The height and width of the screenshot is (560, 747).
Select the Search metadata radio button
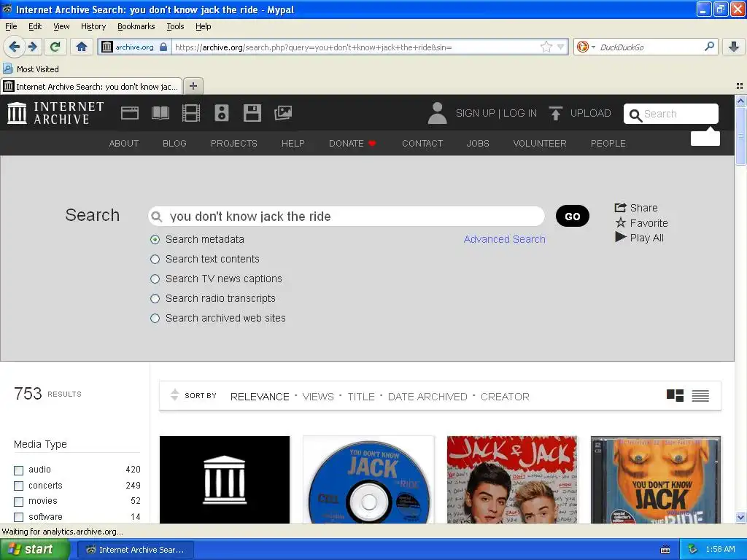[x=155, y=239]
